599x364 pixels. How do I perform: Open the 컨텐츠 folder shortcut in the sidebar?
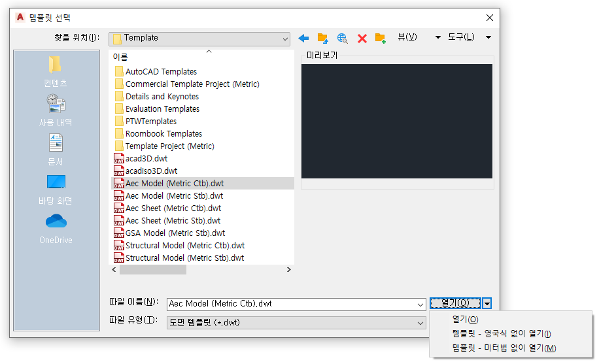point(56,71)
